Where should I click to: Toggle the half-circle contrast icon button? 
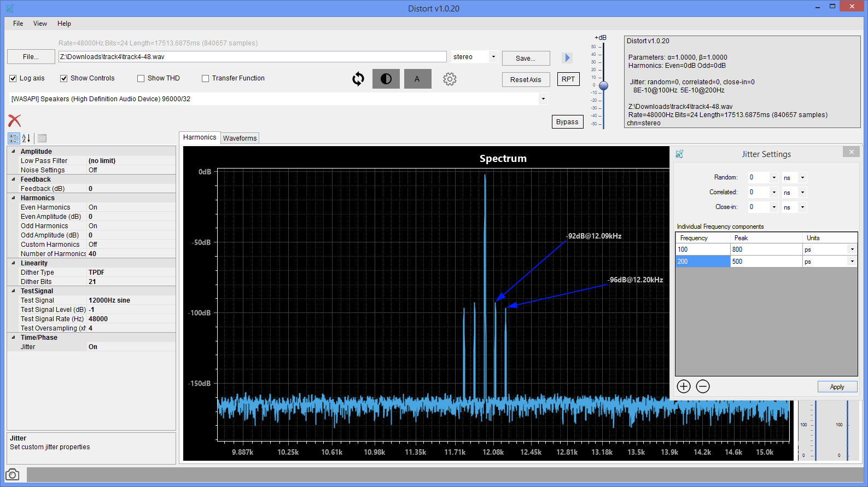386,79
